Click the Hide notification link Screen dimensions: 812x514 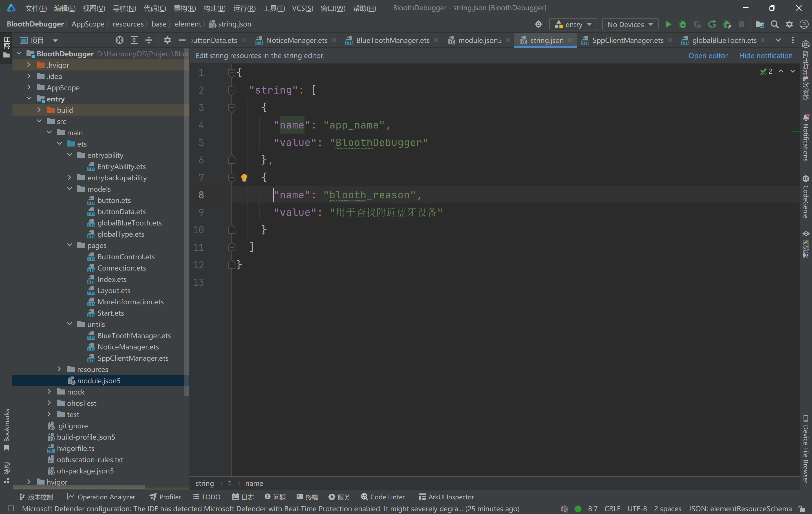point(765,56)
